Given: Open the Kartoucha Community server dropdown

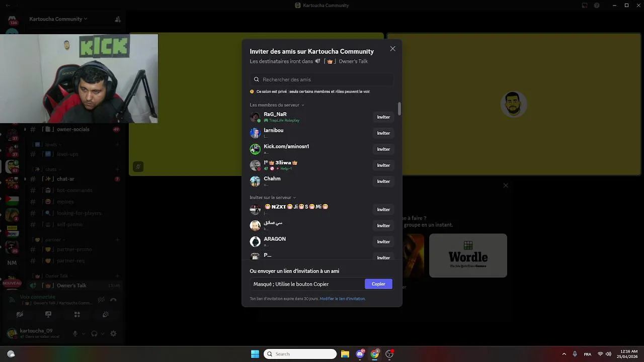Looking at the screenshot, I should click(x=58, y=19).
